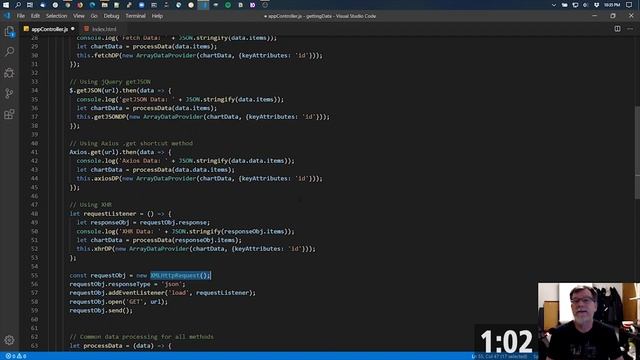Click the Windows taskbar search icon

click(x=18, y=5)
